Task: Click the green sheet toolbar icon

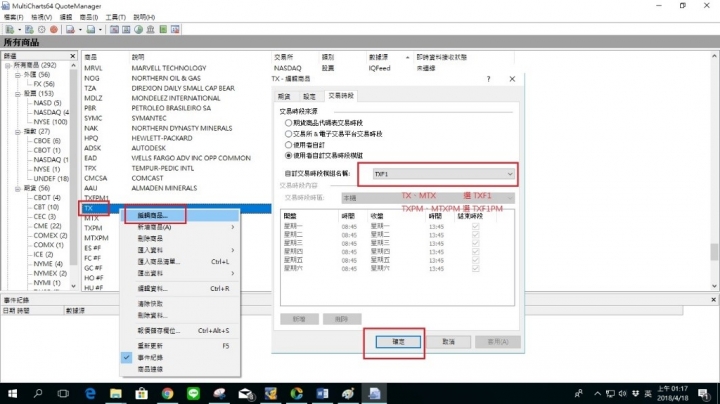Action: (x=163, y=29)
